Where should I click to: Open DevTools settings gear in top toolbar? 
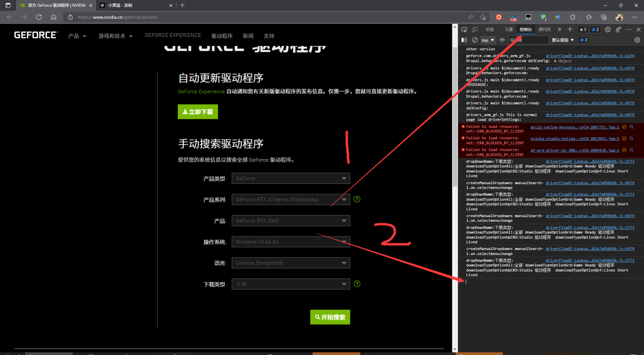[x=608, y=29]
